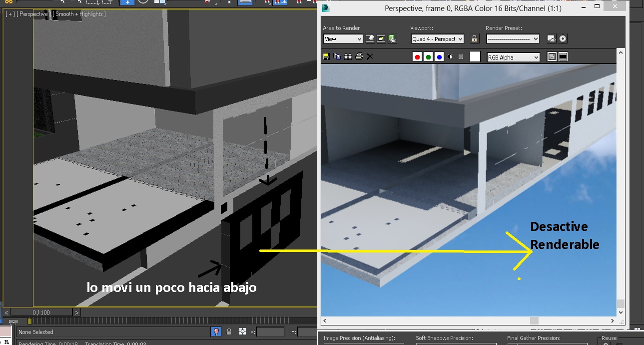Image resolution: width=644 pixels, height=345 pixels.
Task: Open the Render Preset dropdown
Action: pyautogui.click(x=513, y=38)
